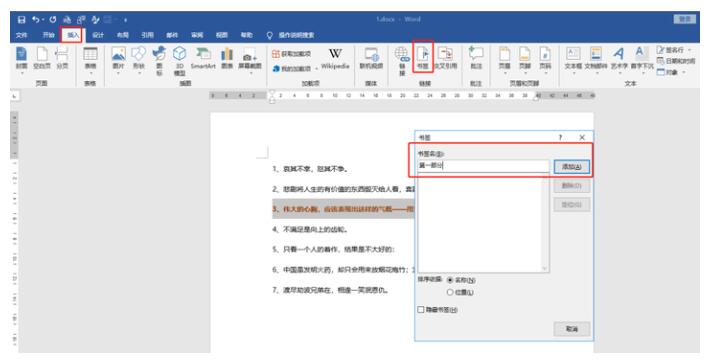The image size is (715, 364).
Task: Check the Hidden bookmarks (隐藏书签) checkbox
Action: (421, 310)
